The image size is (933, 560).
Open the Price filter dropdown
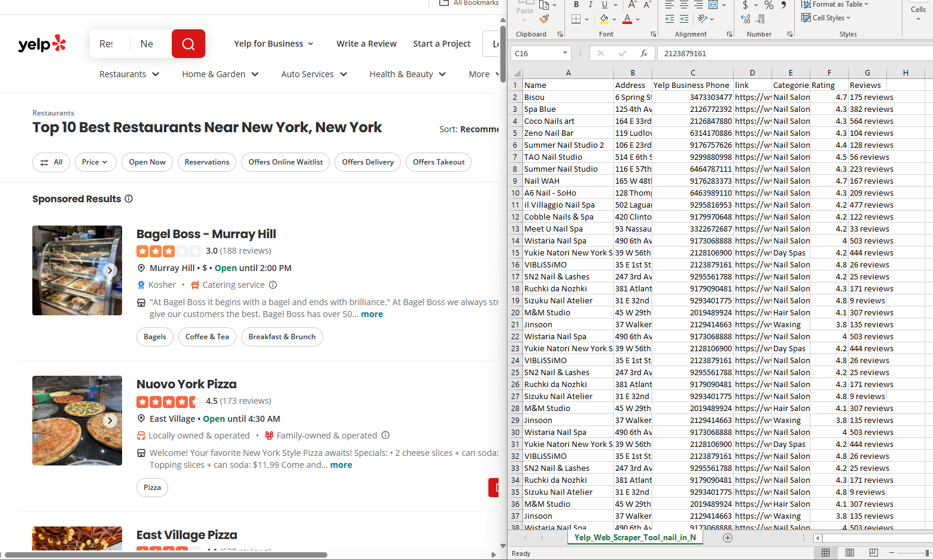[95, 162]
